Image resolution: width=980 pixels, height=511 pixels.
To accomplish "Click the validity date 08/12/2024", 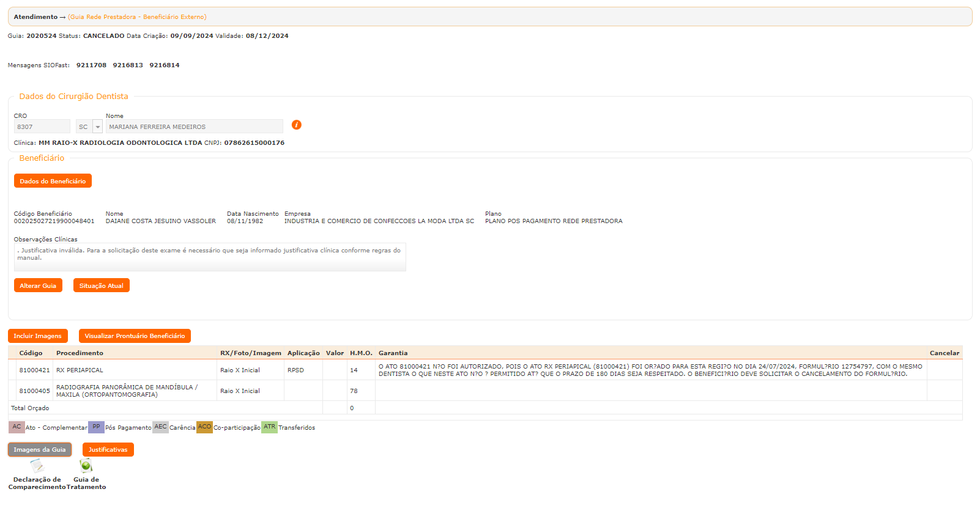I will coord(267,36).
